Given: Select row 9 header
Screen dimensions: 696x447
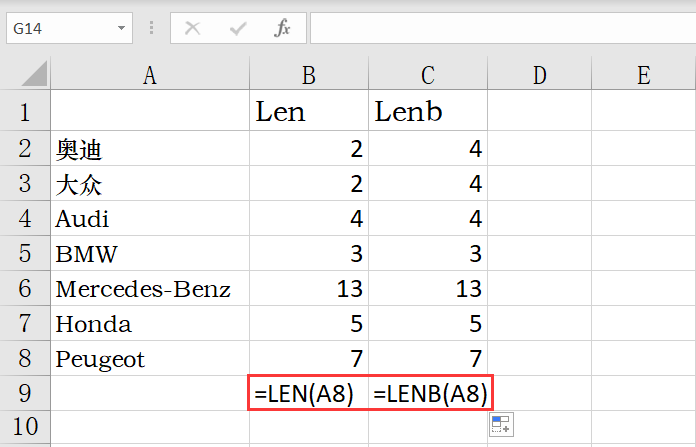Looking at the screenshot, I should 25,393.
